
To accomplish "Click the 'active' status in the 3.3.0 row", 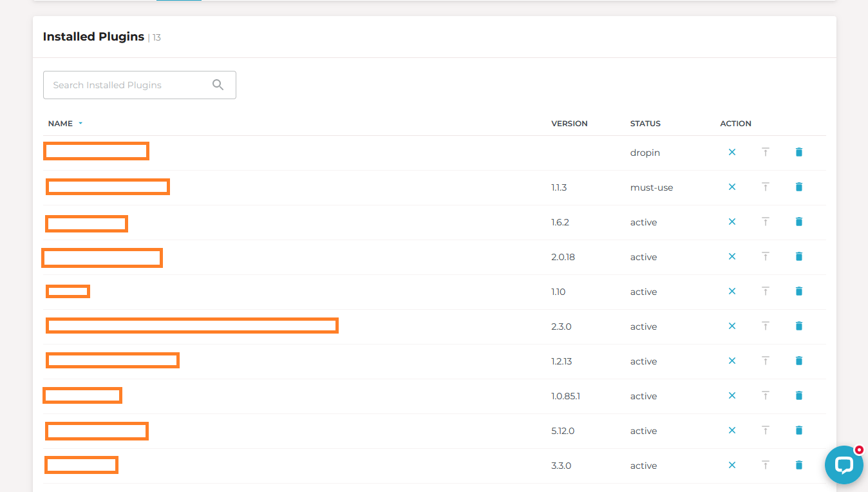I will pyautogui.click(x=643, y=466).
